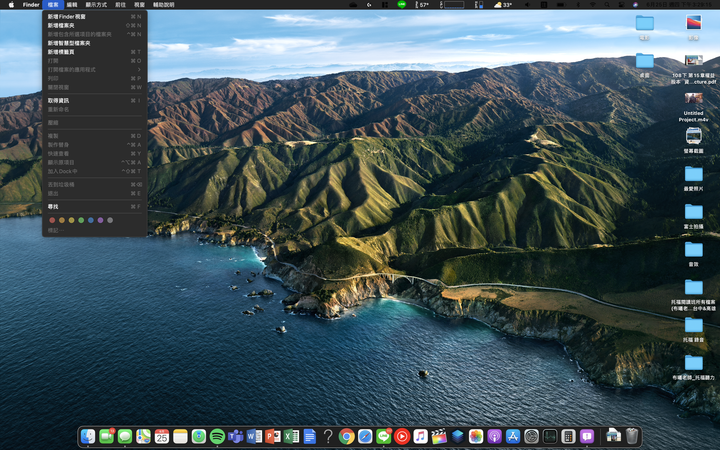The height and width of the screenshot is (450, 720).
Task: Open Untitled Project.m4v on the desktop
Action: pyautogui.click(x=693, y=100)
